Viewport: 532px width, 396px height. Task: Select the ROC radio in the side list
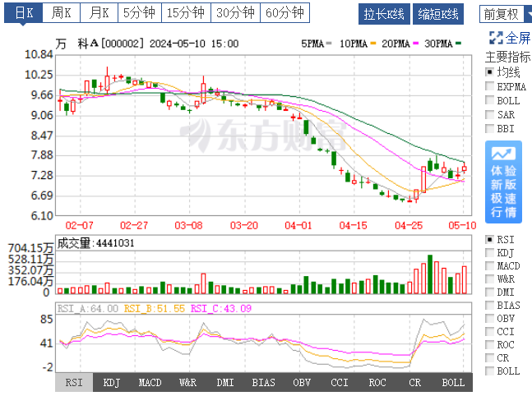pyautogui.click(x=489, y=344)
